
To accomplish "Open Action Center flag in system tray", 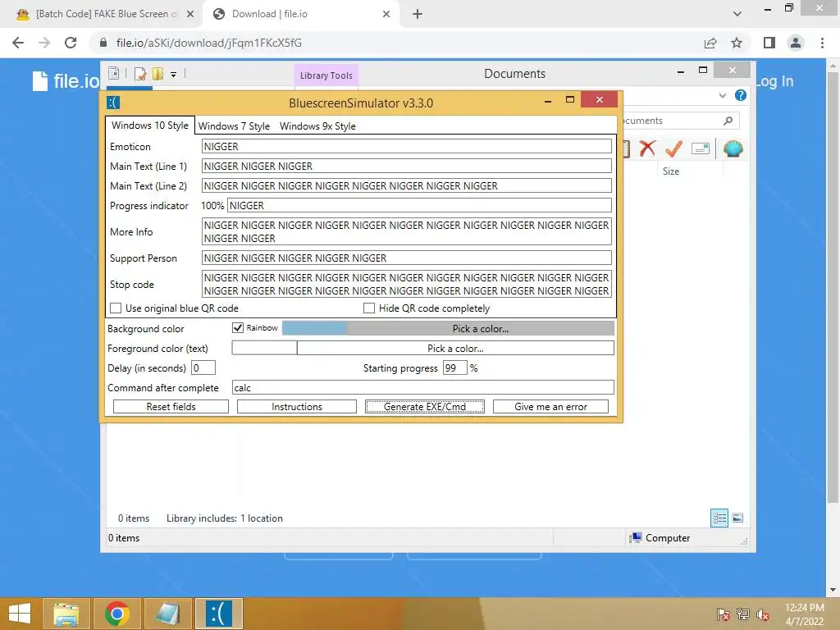I will tap(723, 614).
